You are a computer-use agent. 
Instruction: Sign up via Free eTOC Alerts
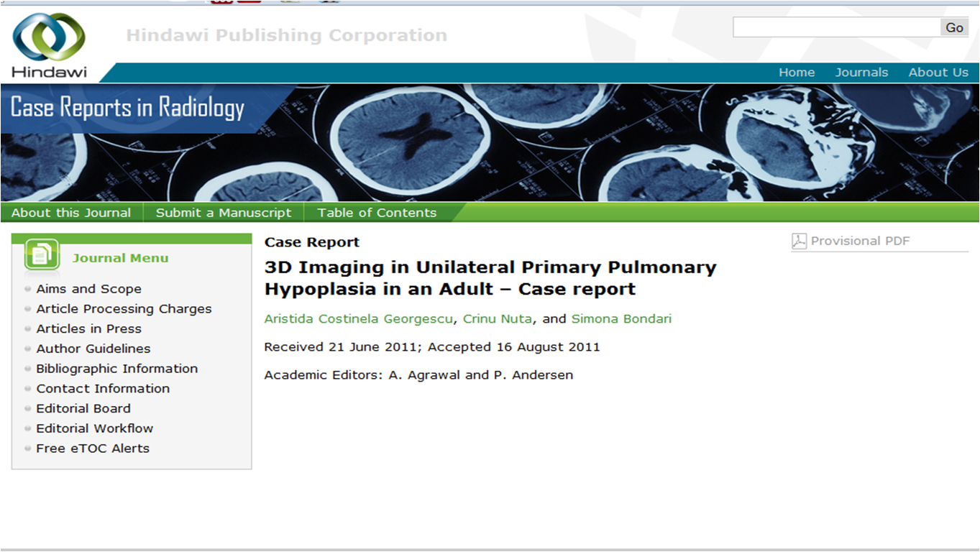(93, 448)
